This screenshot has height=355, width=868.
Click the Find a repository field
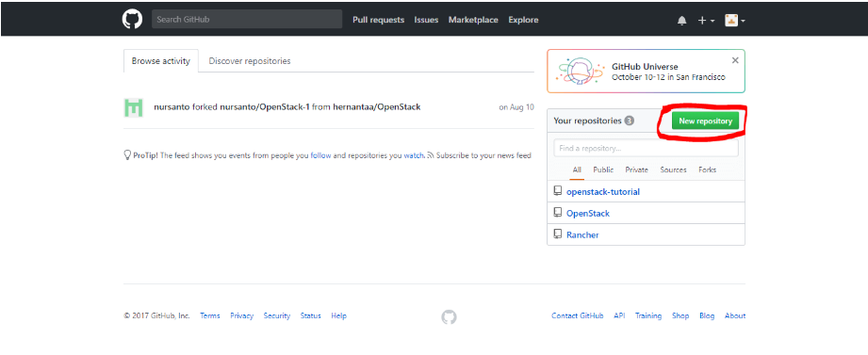coord(646,148)
